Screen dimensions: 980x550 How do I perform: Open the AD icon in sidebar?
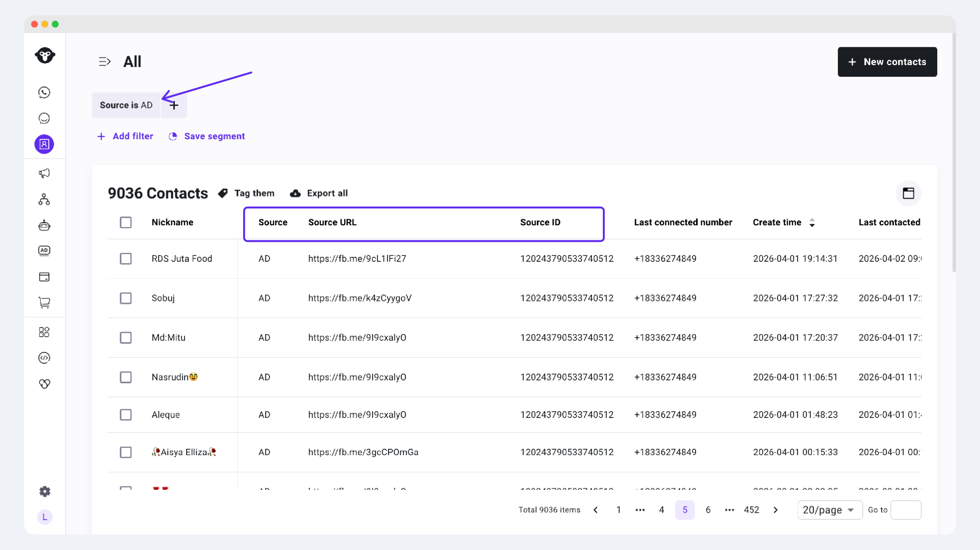tap(44, 250)
